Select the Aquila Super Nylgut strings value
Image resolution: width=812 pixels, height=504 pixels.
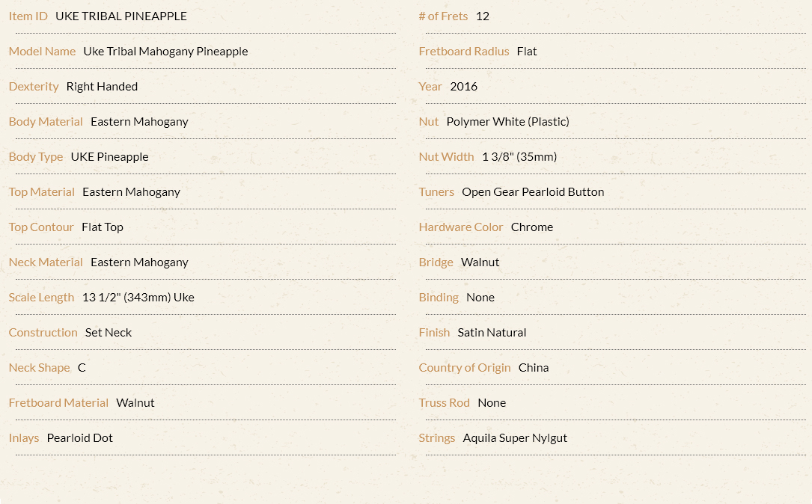pos(515,439)
